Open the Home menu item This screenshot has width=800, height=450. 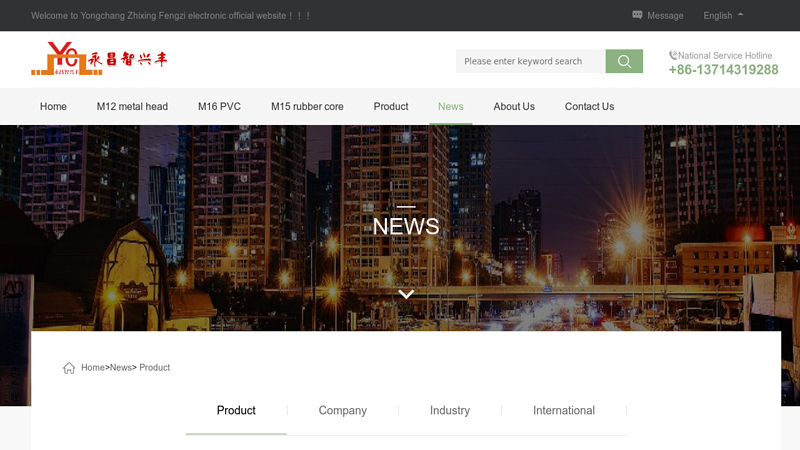[53, 107]
